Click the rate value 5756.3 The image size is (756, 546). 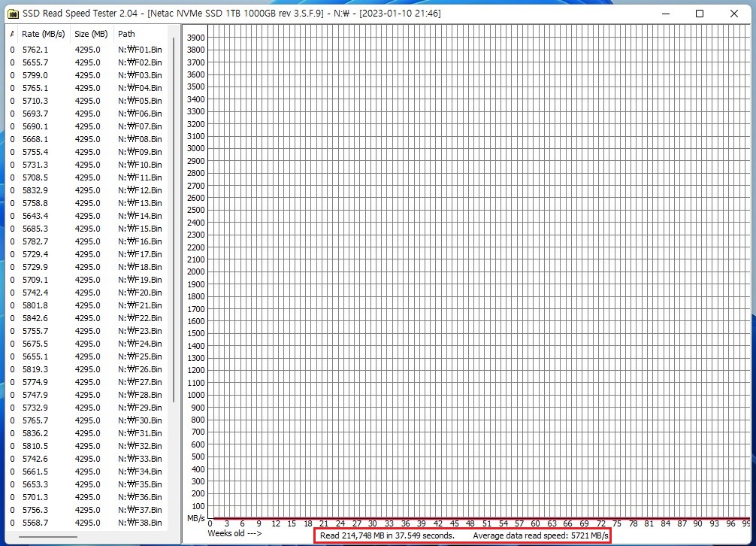[x=35, y=510]
